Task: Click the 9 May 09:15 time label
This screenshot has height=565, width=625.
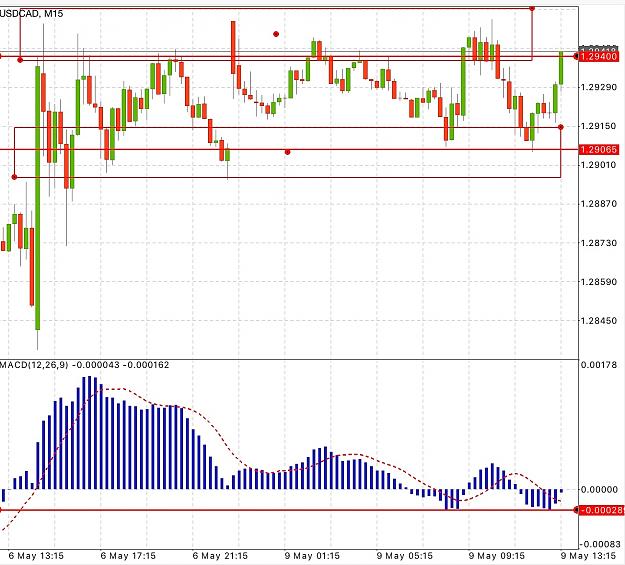Action: click(x=497, y=556)
